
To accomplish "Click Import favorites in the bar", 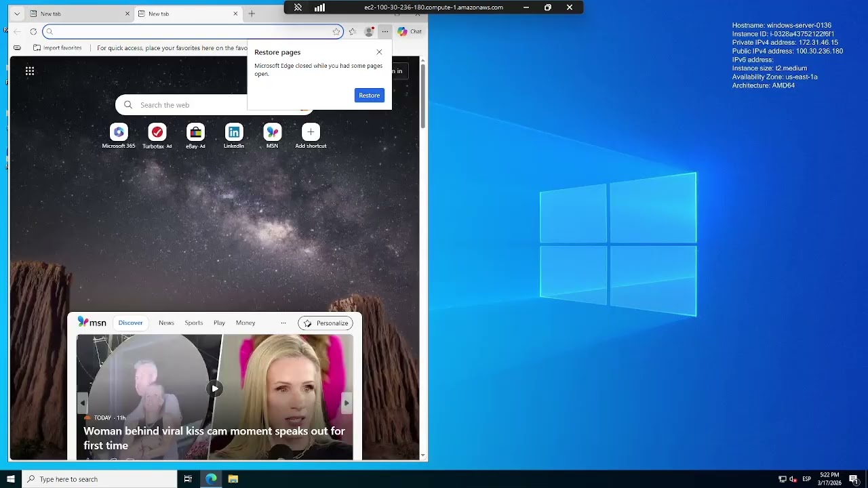I will (x=57, y=48).
